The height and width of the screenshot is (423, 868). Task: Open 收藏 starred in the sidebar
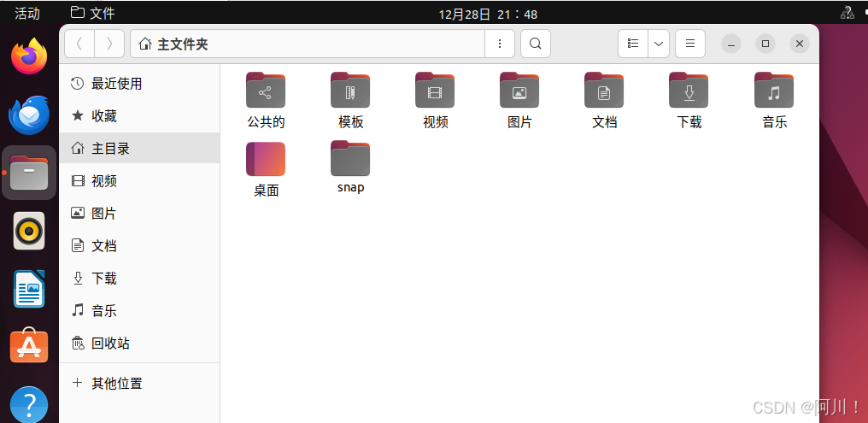139,115
